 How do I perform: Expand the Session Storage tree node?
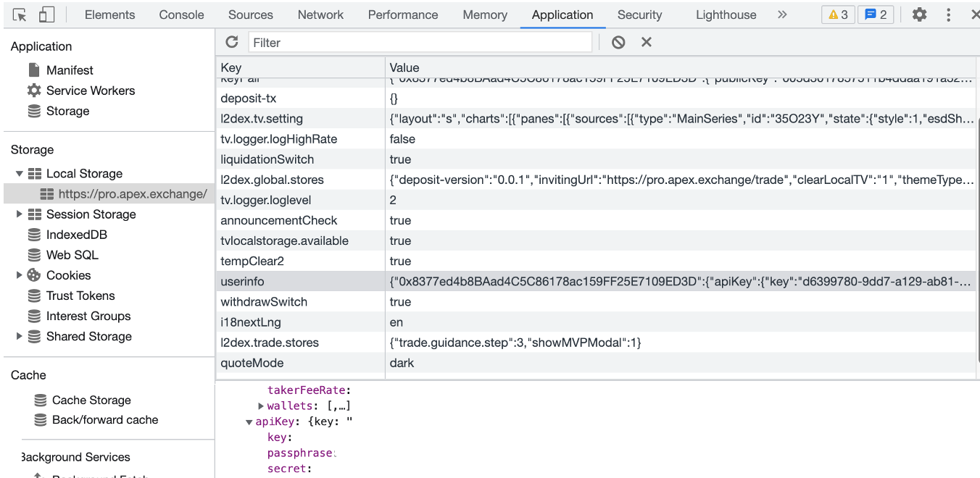(20, 214)
